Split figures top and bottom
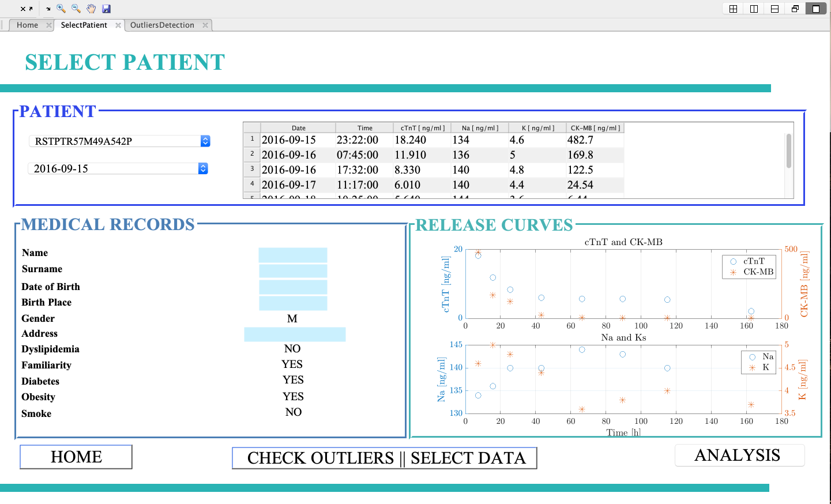The width and height of the screenshot is (831, 504). click(774, 9)
